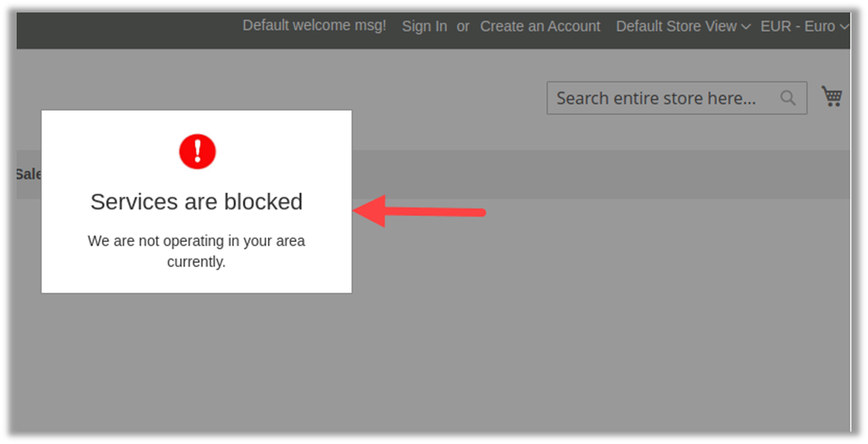
Task: Click the "Services are blocked" heading
Action: pyautogui.click(x=196, y=202)
